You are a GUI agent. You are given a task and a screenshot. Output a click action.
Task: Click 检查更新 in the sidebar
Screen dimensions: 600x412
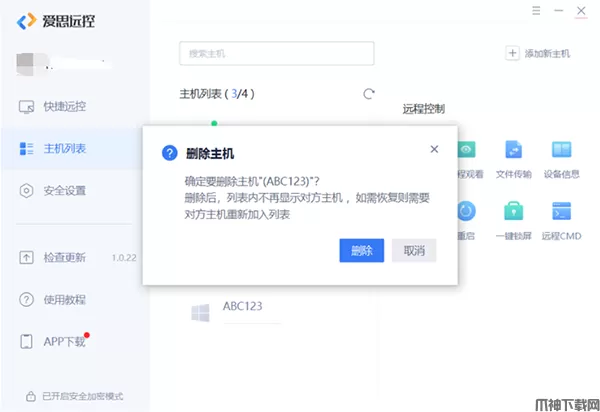pos(64,257)
